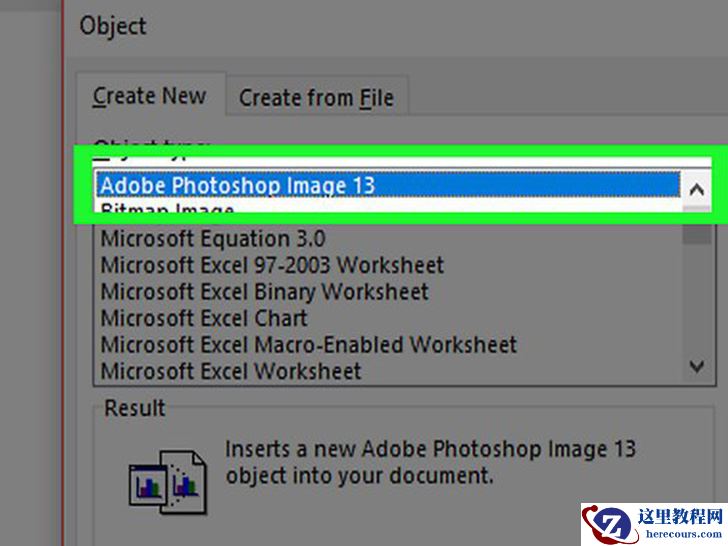
Task: Click the list's scroll up arrow
Action: (696, 188)
